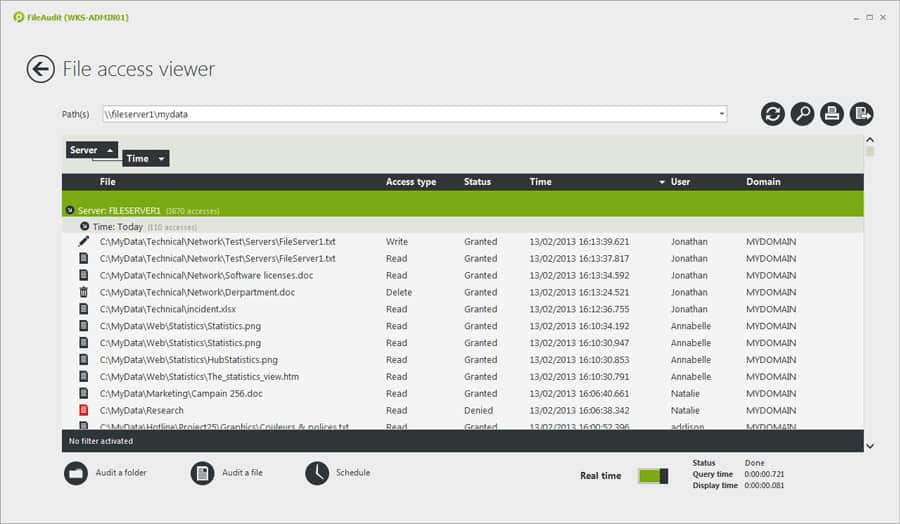This screenshot has width=900, height=524.
Task: Click the back arrow button
Action: (41, 69)
